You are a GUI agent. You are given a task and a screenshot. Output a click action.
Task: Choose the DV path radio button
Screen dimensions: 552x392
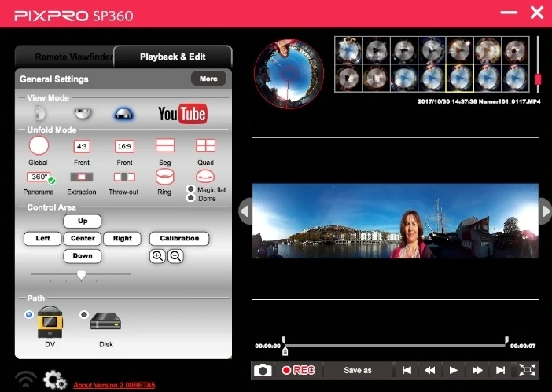(x=29, y=314)
